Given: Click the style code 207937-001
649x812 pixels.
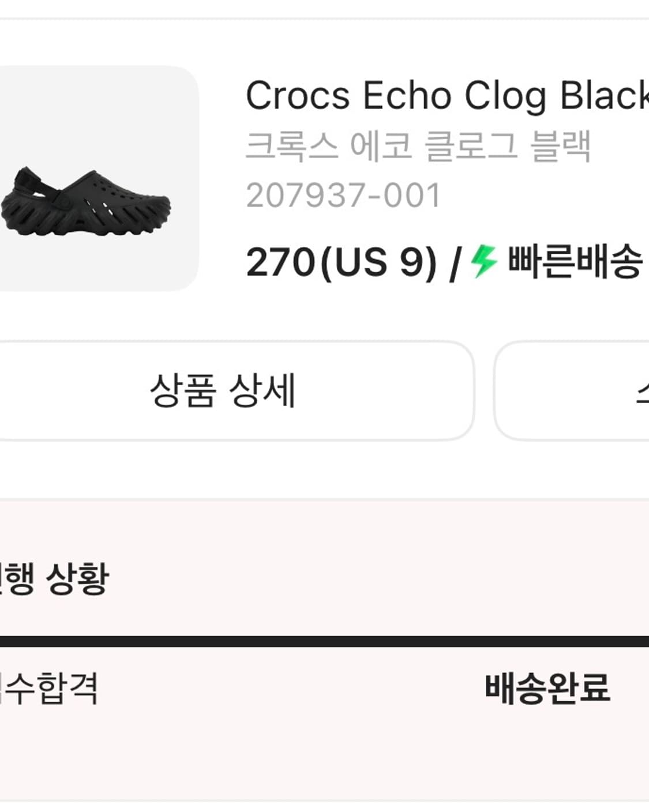Looking at the screenshot, I should 343,196.
